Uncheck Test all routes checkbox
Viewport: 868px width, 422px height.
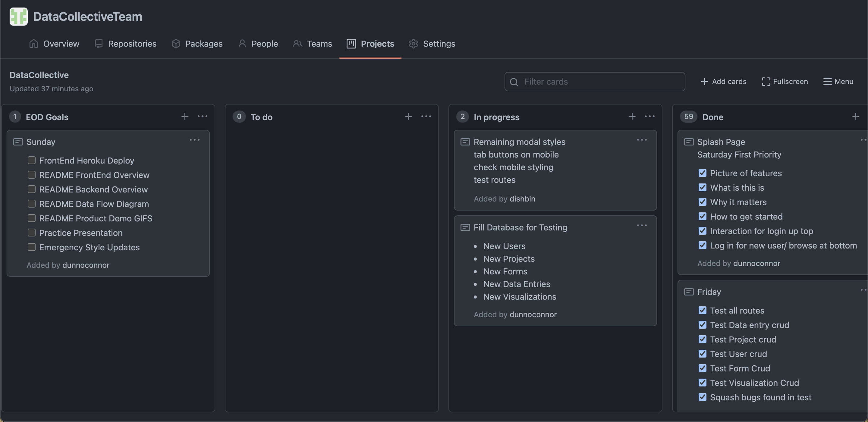point(702,310)
